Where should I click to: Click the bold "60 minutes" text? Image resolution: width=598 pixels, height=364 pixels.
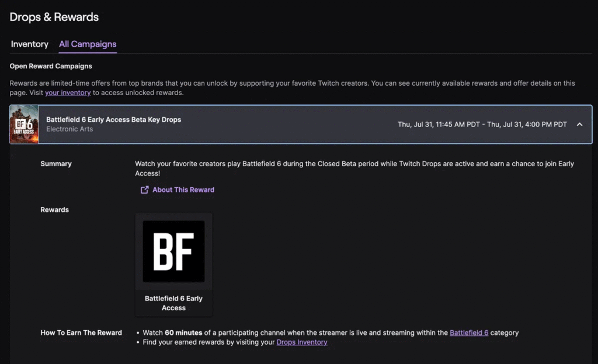pos(183,332)
